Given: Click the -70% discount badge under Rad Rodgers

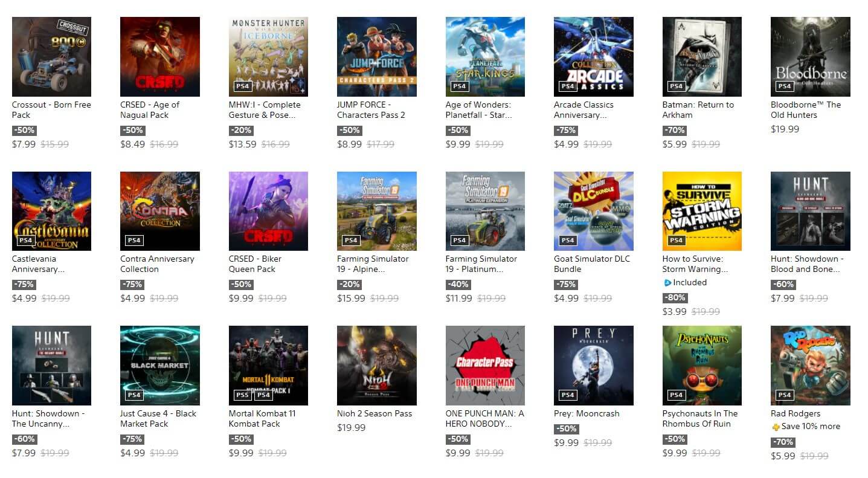Looking at the screenshot, I should point(783,442).
